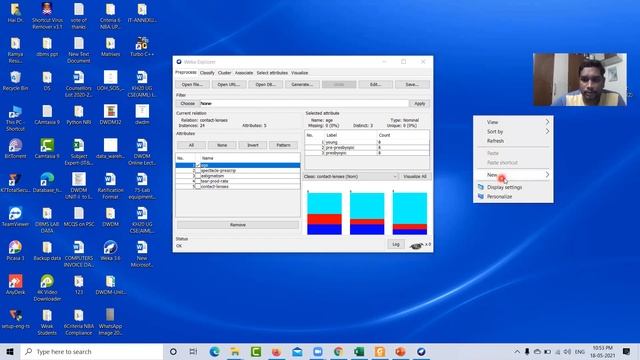Open the 4K Video Downloader icon
This screenshot has height=360, width=640.
tap(47, 288)
